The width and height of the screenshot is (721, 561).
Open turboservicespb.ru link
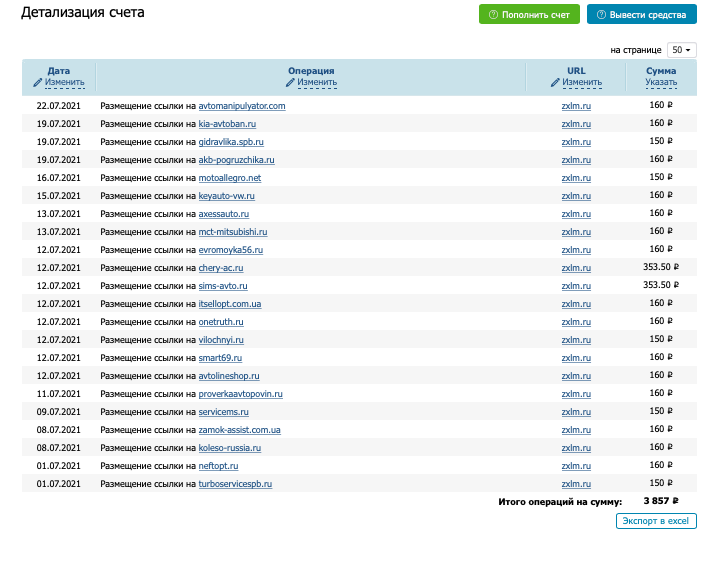point(235,484)
